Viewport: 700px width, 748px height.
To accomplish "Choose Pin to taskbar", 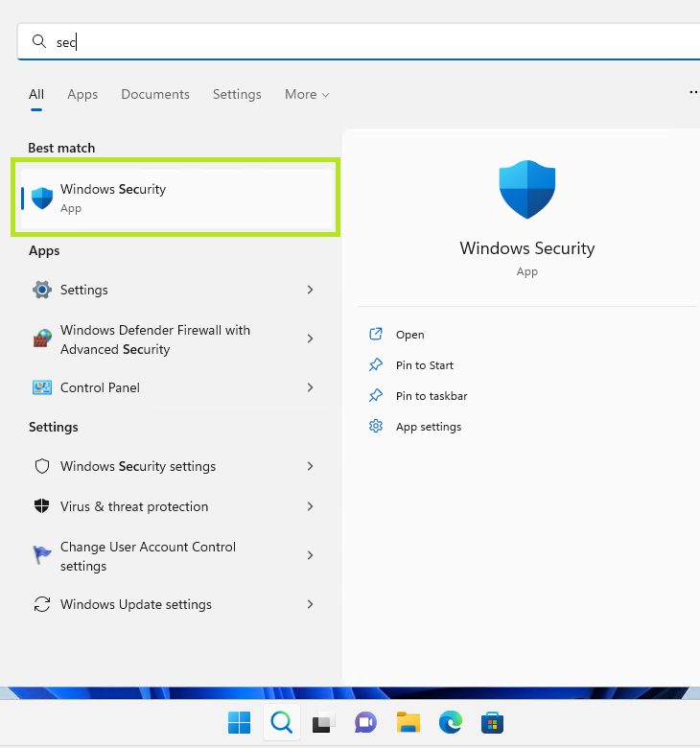I will pyautogui.click(x=432, y=396).
